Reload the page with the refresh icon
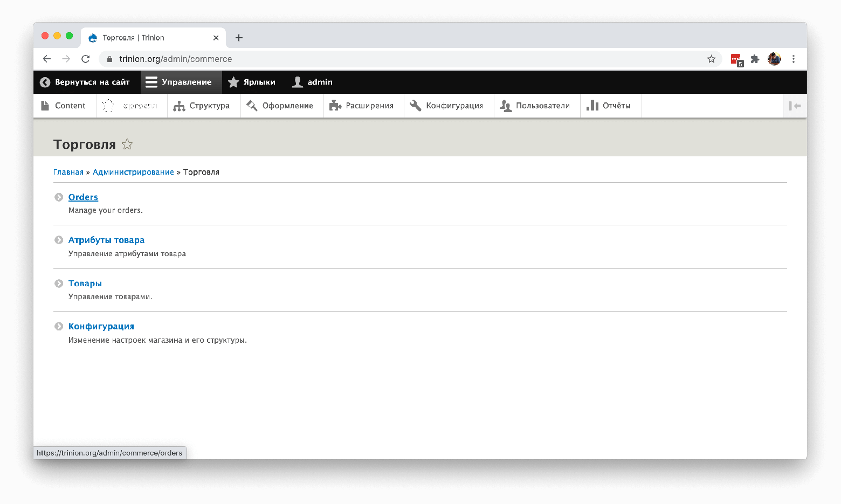This screenshot has width=841, height=504. tap(85, 59)
